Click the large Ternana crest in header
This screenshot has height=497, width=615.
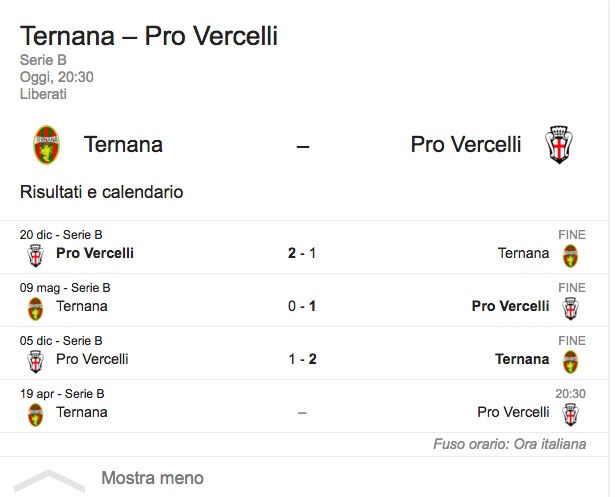(45, 145)
